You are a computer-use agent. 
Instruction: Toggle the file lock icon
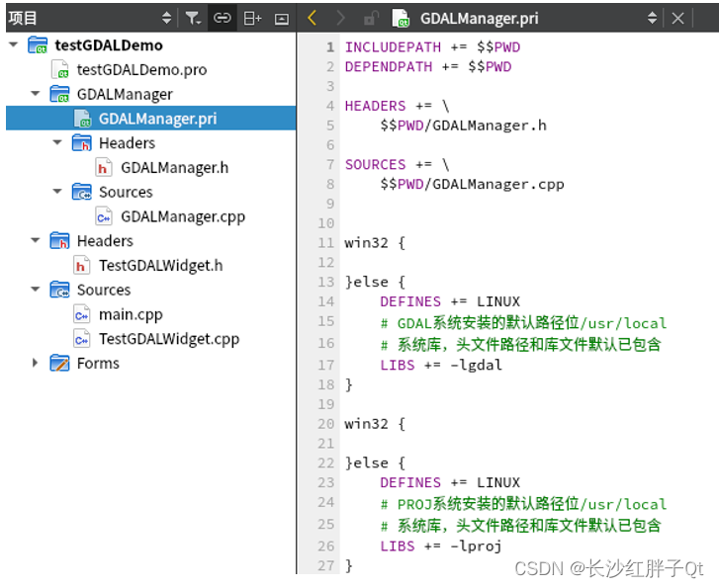[371, 19]
